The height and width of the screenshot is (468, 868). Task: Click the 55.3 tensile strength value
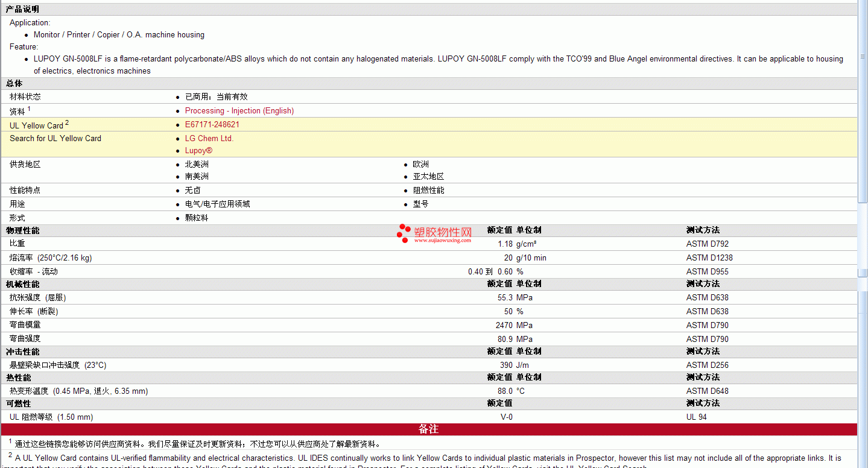(505, 297)
